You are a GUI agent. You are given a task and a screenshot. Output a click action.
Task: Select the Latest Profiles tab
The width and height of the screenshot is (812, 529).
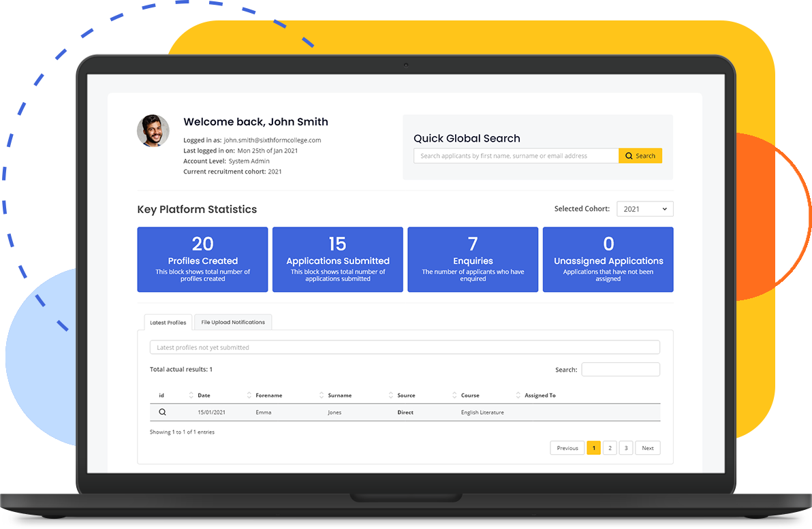coord(168,323)
